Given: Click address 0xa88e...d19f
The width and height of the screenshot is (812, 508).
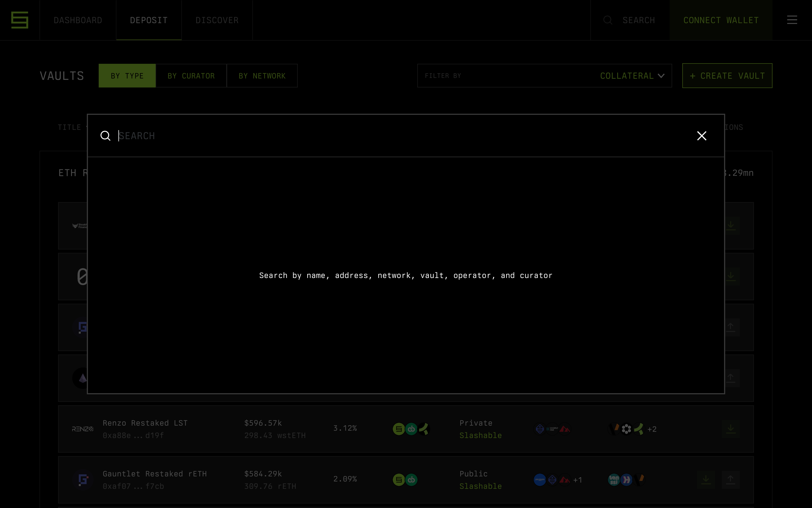Looking at the screenshot, I should [133, 435].
